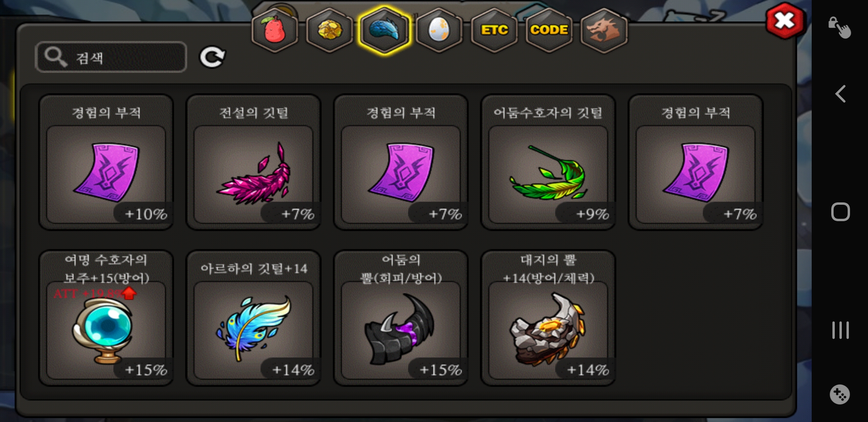This screenshot has width=868, height=422.
Task: Open the game controller tools icon
Action: (x=839, y=394)
